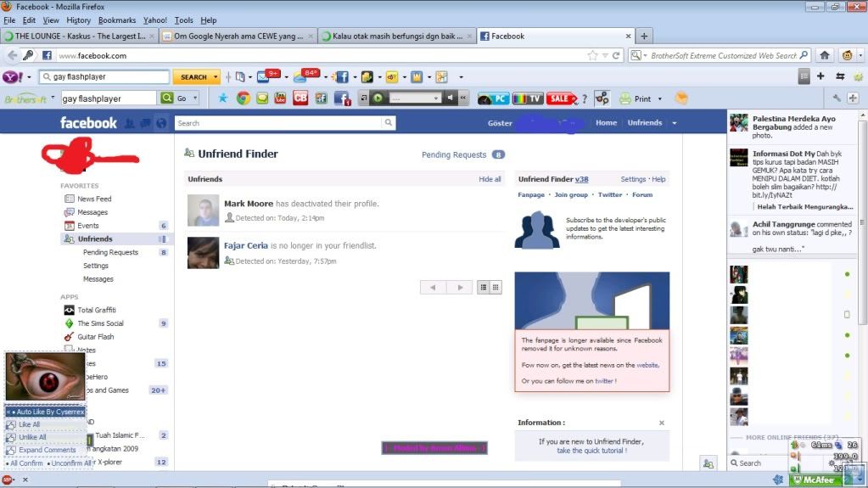Go to next page of unfriends
The height and width of the screenshot is (488, 868).
coord(460,287)
